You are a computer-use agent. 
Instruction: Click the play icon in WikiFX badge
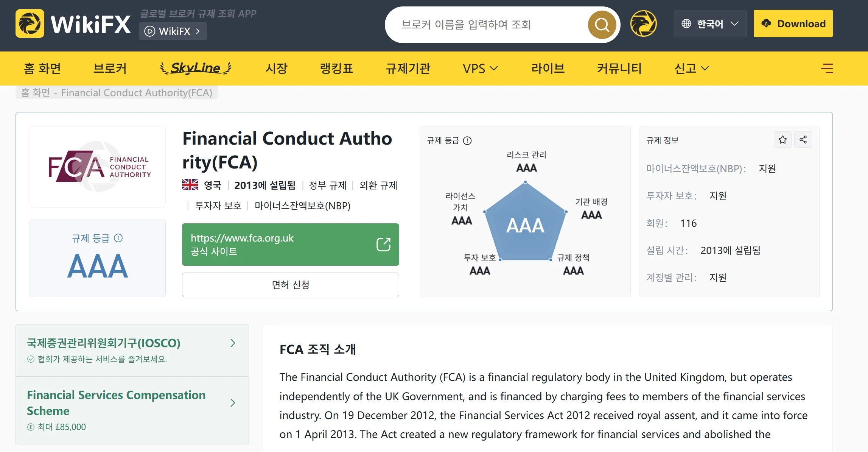[x=150, y=31]
